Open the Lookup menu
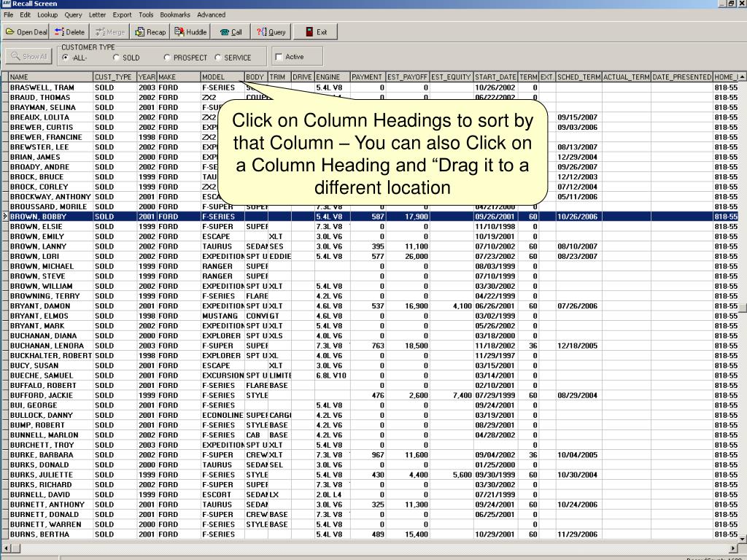 tap(47, 15)
